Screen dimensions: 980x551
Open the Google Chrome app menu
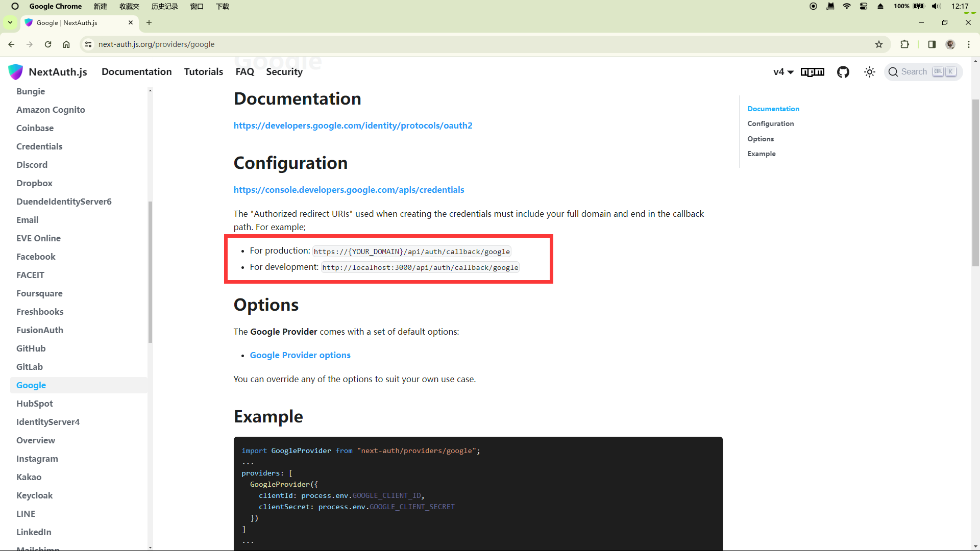click(55, 6)
